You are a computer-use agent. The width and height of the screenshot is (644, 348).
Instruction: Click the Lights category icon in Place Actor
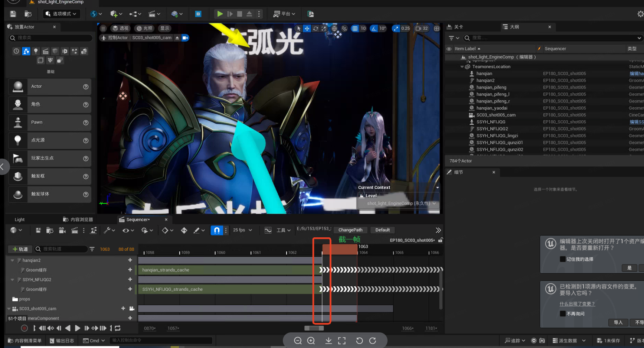(x=36, y=51)
